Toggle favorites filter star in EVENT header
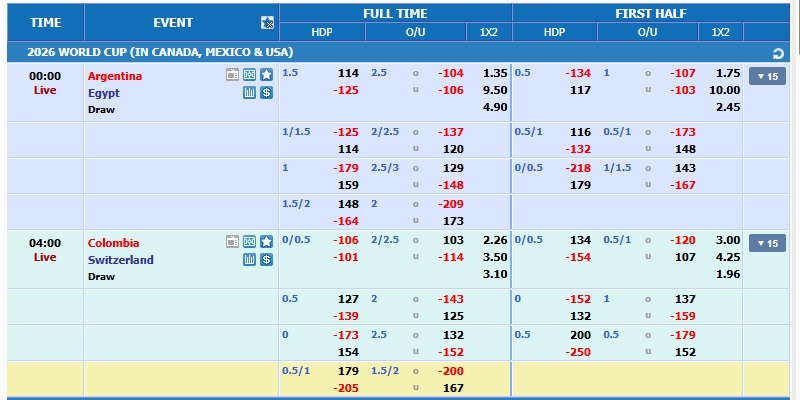The image size is (800, 400). [267, 22]
